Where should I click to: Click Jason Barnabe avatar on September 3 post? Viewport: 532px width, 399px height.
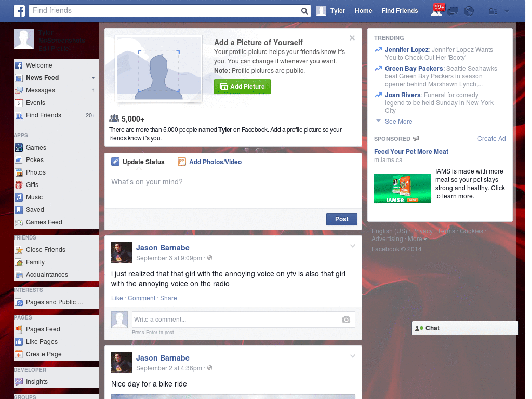point(122,252)
